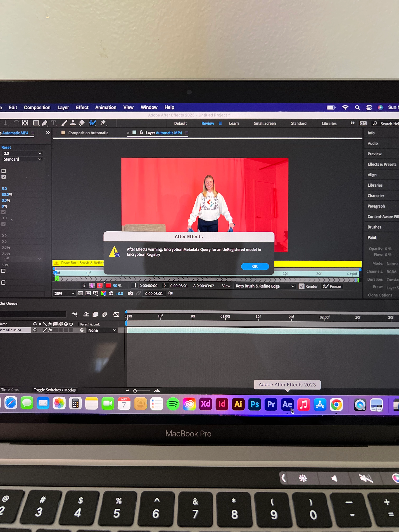Open the View Roto Brush & Refine Edge dropdown
This screenshot has height=532, width=399.
(265, 286)
